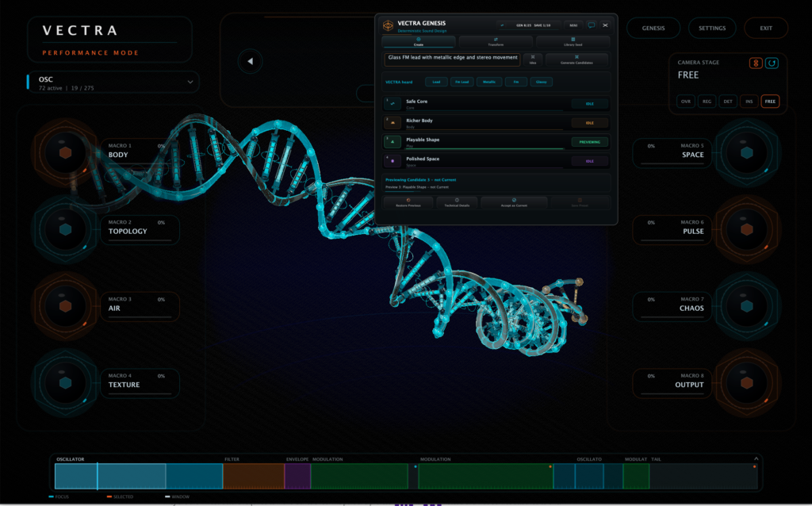This screenshot has width=812, height=506.
Task: Click the large Modulation segment after the gap
Action: (486, 476)
